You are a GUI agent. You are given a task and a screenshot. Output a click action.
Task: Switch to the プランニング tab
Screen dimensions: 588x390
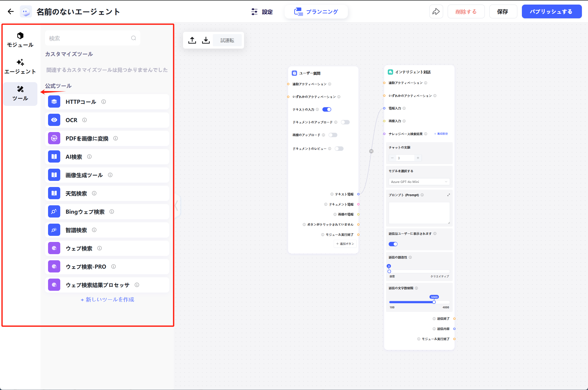point(316,12)
